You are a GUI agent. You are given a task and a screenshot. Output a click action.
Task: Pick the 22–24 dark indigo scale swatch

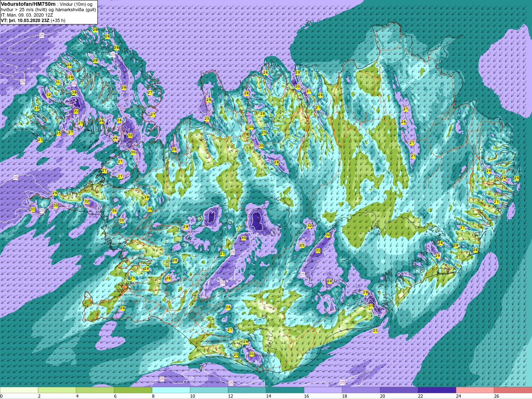pos(437,390)
